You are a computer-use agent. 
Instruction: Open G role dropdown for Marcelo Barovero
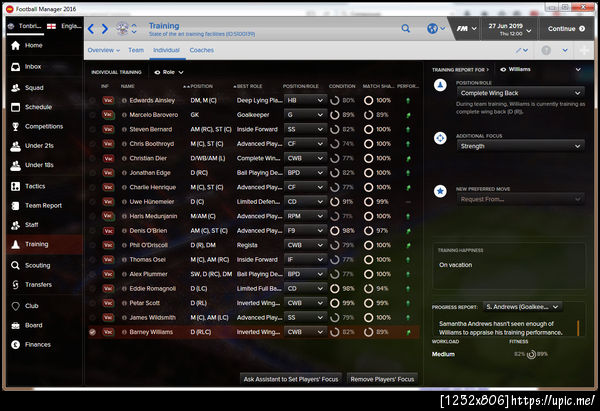(305, 115)
